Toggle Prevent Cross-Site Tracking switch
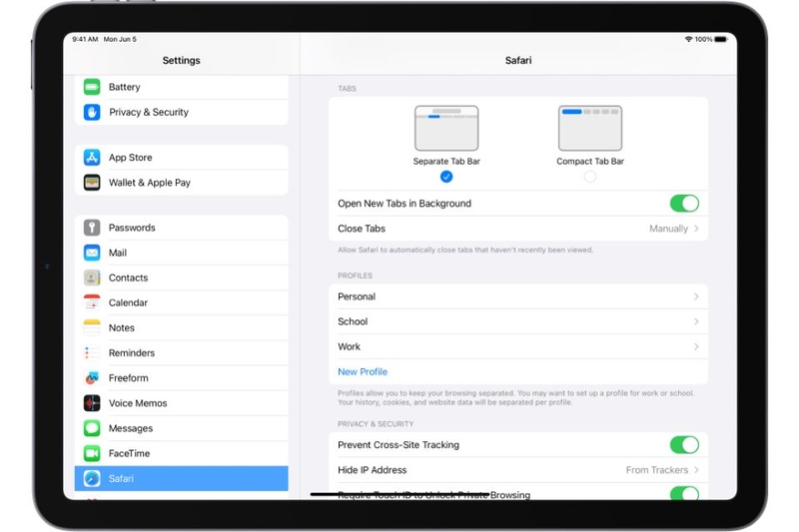 pos(684,444)
